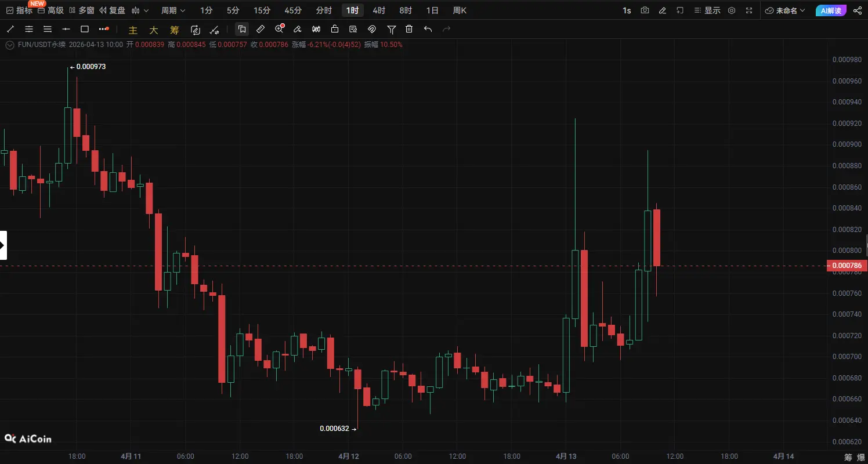Switch to 分时 time-sharing view
Viewport: 868px width, 464px height.
pyautogui.click(x=324, y=10)
